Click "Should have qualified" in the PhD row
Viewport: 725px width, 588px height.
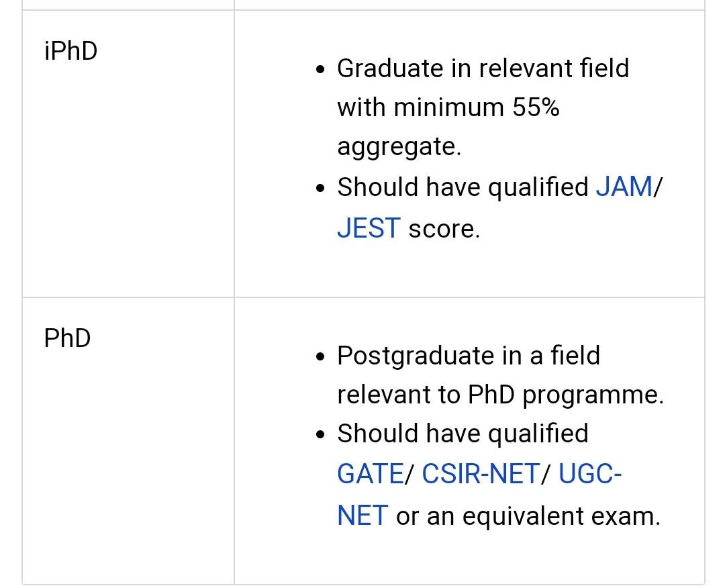coord(463,434)
